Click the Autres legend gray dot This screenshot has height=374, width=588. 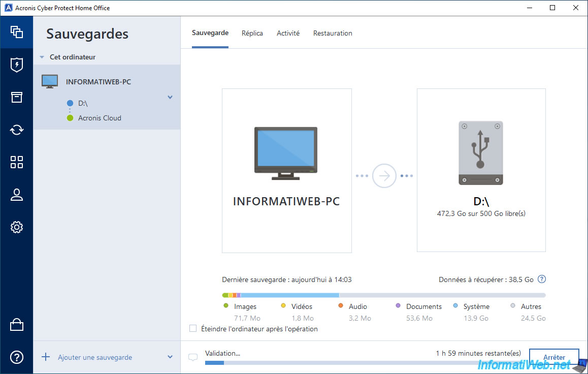pos(513,305)
